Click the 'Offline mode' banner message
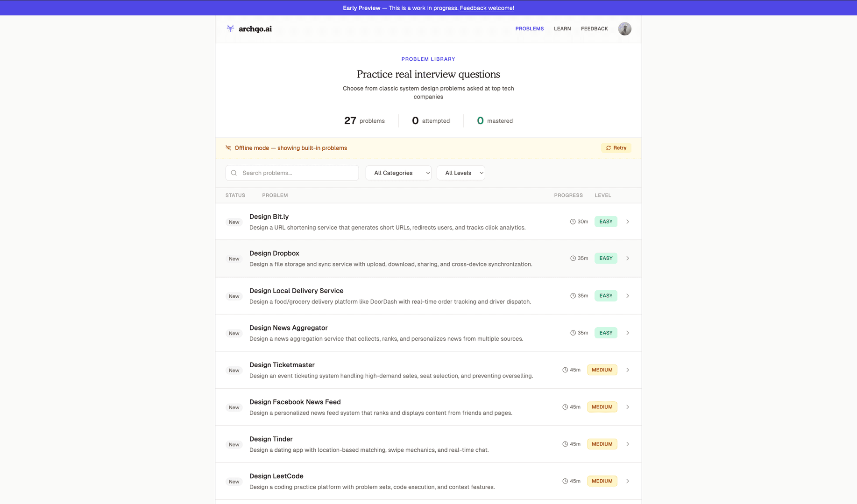The height and width of the screenshot is (504, 857). click(290, 148)
